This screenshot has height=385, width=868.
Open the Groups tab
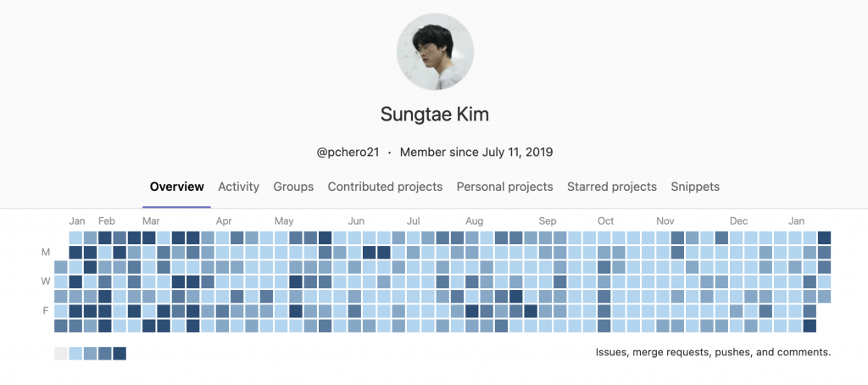pyautogui.click(x=293, y=187)
